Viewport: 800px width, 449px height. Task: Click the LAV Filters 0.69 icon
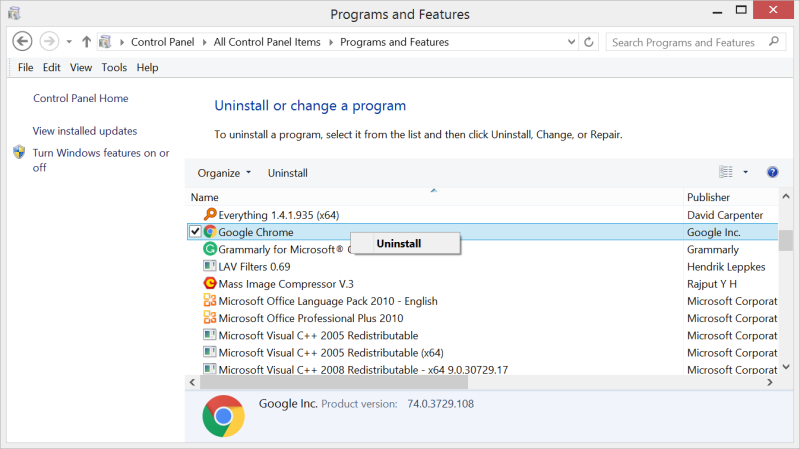click(210, 266)
